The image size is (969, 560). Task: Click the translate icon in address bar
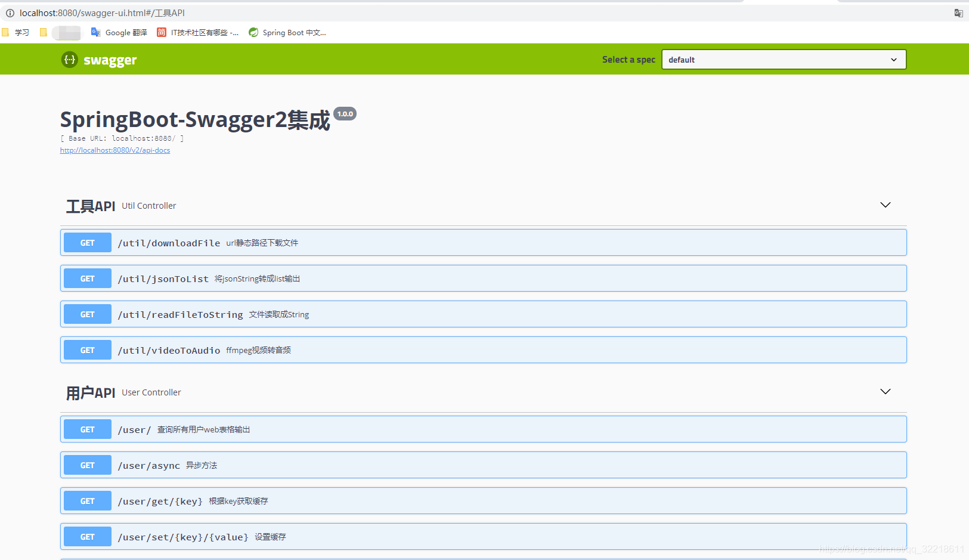[x=958, y=13]
